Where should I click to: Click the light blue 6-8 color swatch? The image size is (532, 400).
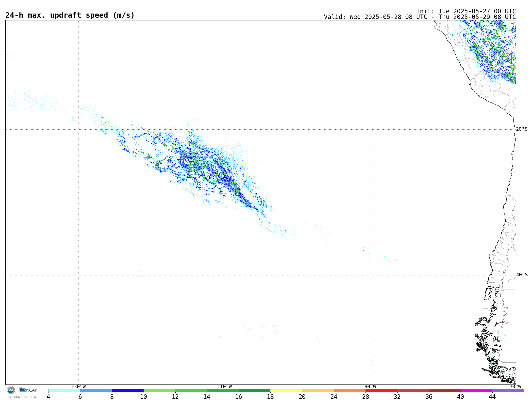tap(96, 391)
